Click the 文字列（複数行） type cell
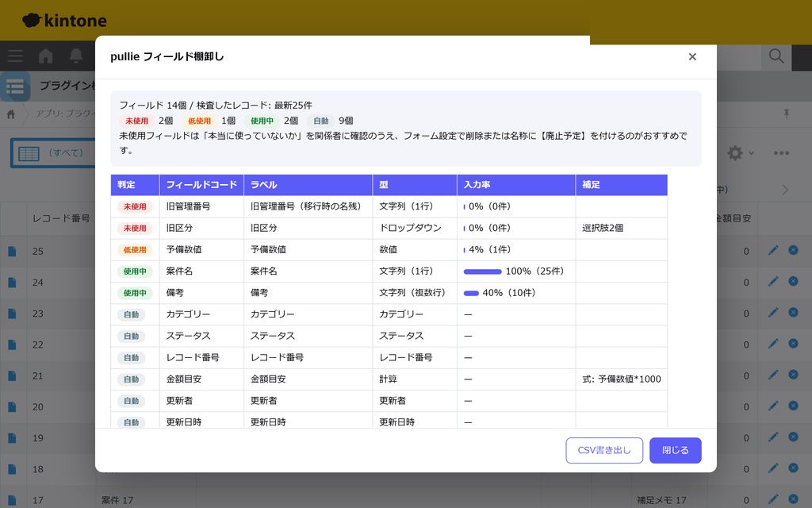The width and height of the screenshot is (812, 508). [415, 294]
